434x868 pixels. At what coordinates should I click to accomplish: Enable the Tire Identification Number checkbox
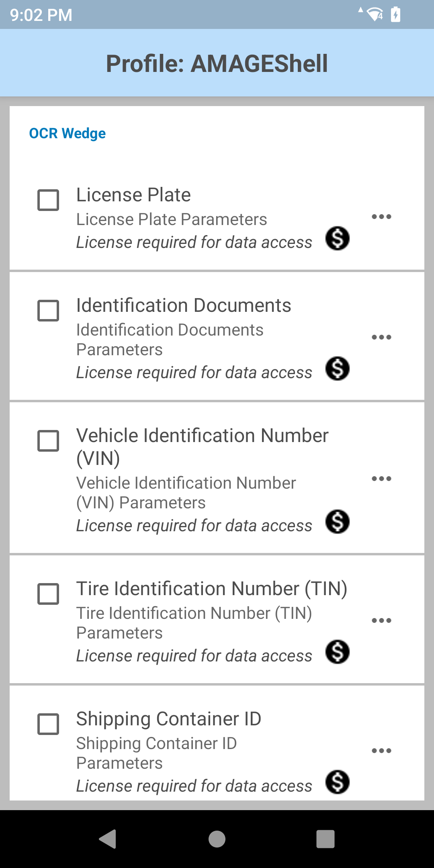click(48, 594)
